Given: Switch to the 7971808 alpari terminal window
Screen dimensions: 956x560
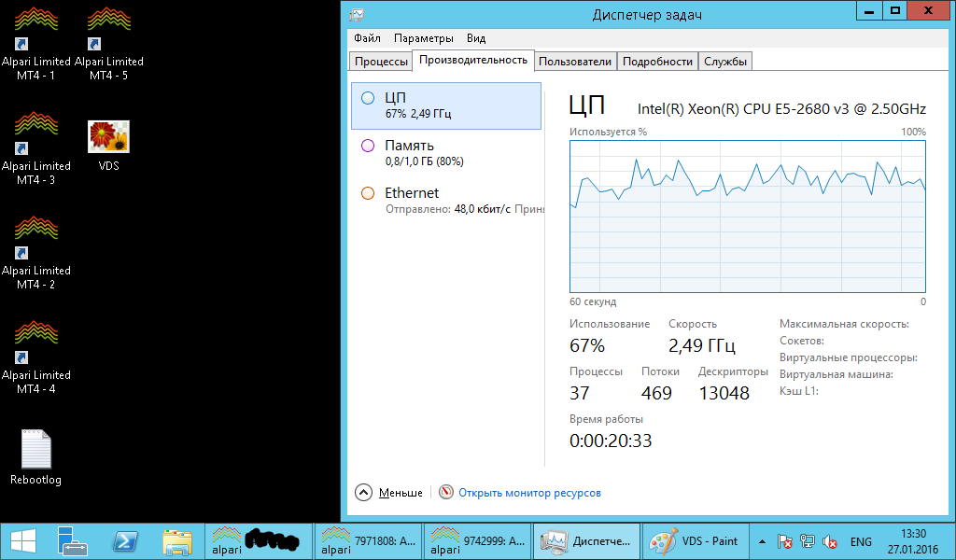Looking at the screenshot, I should tap(368, 541).
